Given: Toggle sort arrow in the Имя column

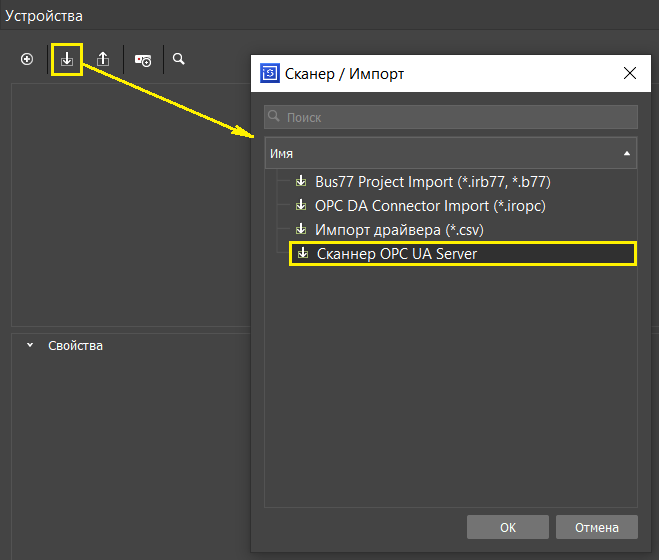Looking at the screenshot, I should pos(626,154).
